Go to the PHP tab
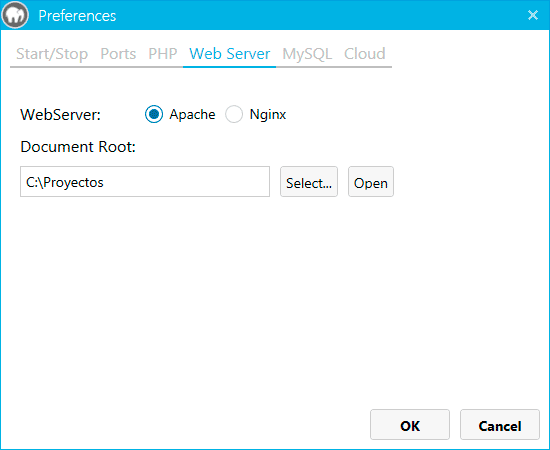 click(x=163, y=54)
